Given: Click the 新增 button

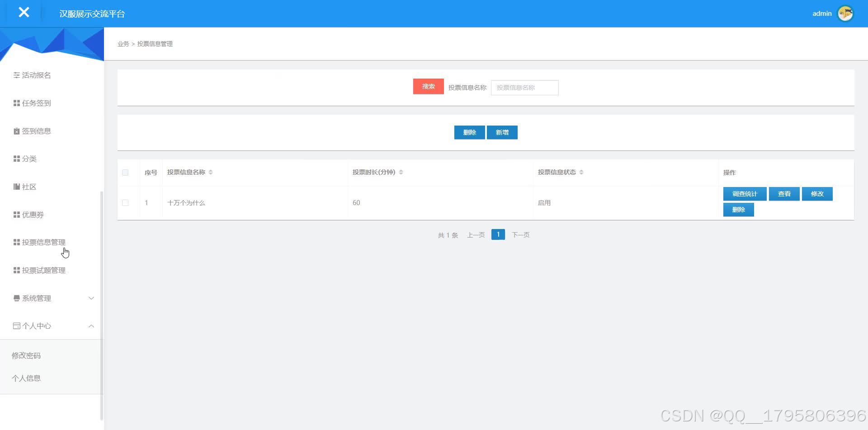Looking at the screenshot, I should (x=502, y=132).
